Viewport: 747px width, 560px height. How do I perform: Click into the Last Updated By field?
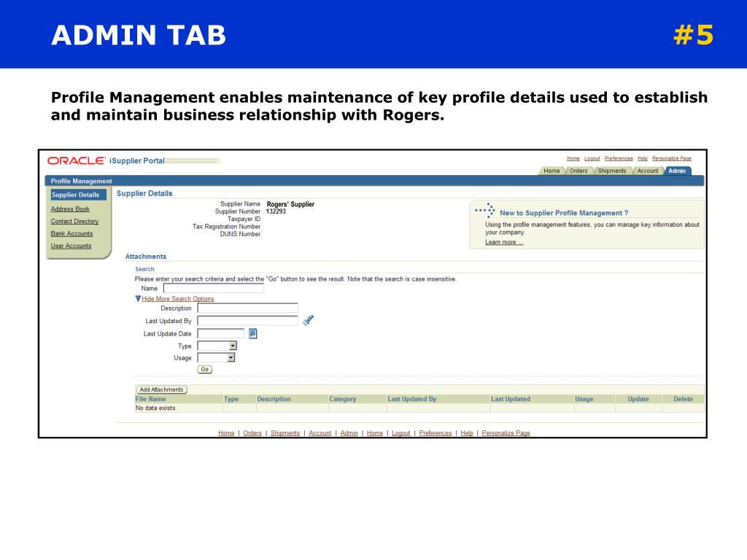pyautogui.click(x=248, y=321)
